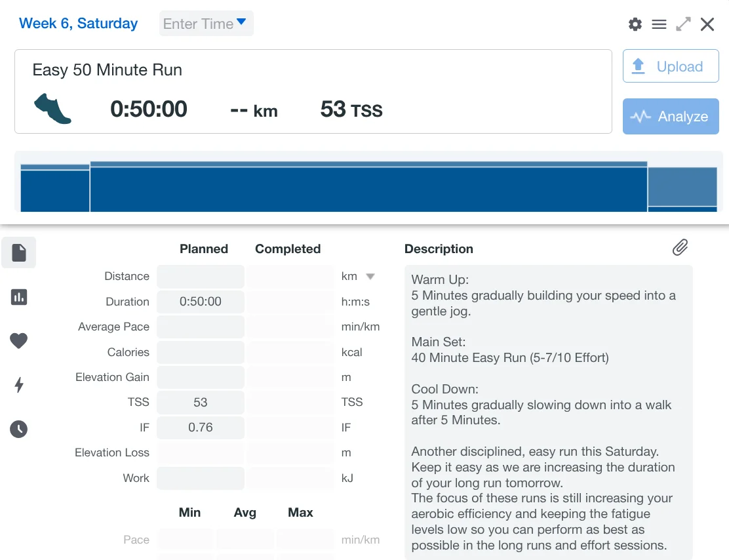Open the settings gear icon
The height and width of the screenshot is (560, 729).
(635, 24)
